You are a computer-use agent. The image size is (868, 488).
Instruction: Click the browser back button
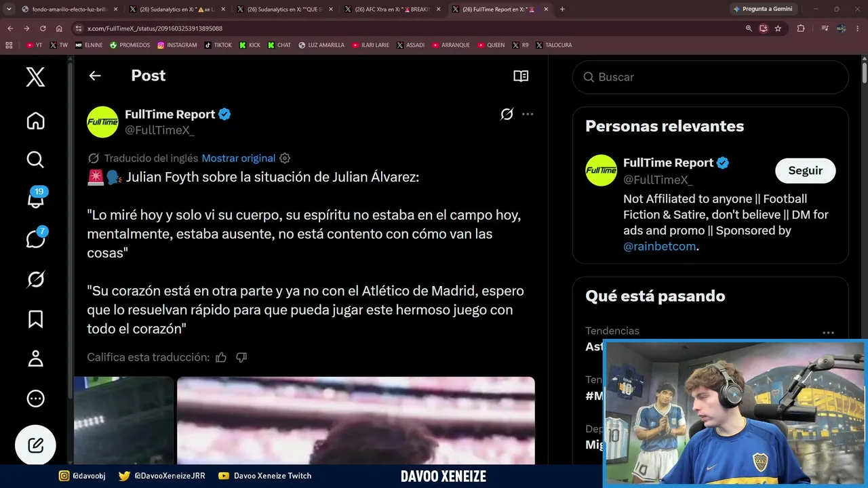point(10,28)
